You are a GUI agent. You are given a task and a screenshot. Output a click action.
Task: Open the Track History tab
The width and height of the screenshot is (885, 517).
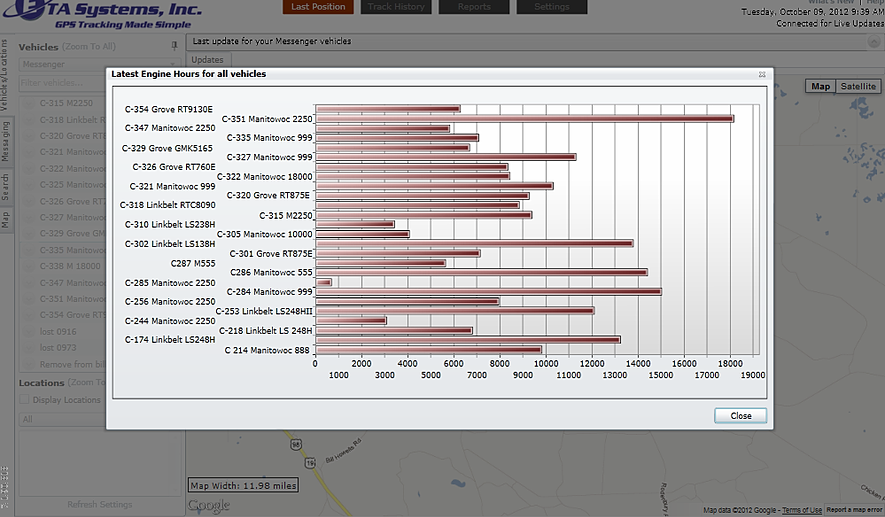point(396,7)
